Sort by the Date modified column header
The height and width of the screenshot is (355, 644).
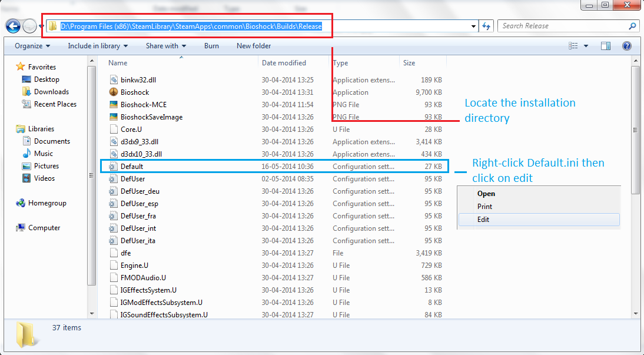click(x=293, y=63)
